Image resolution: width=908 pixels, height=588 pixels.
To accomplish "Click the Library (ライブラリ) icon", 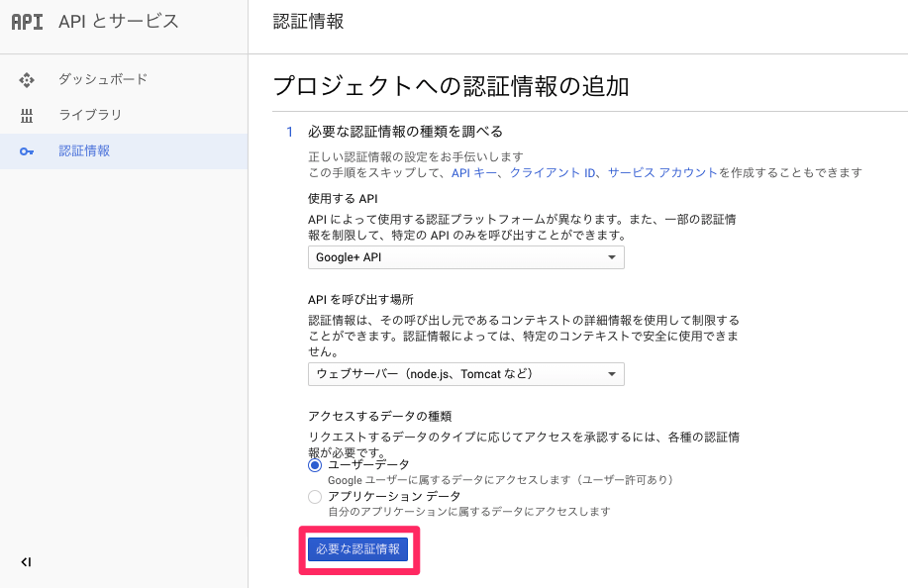I will 27,115.
